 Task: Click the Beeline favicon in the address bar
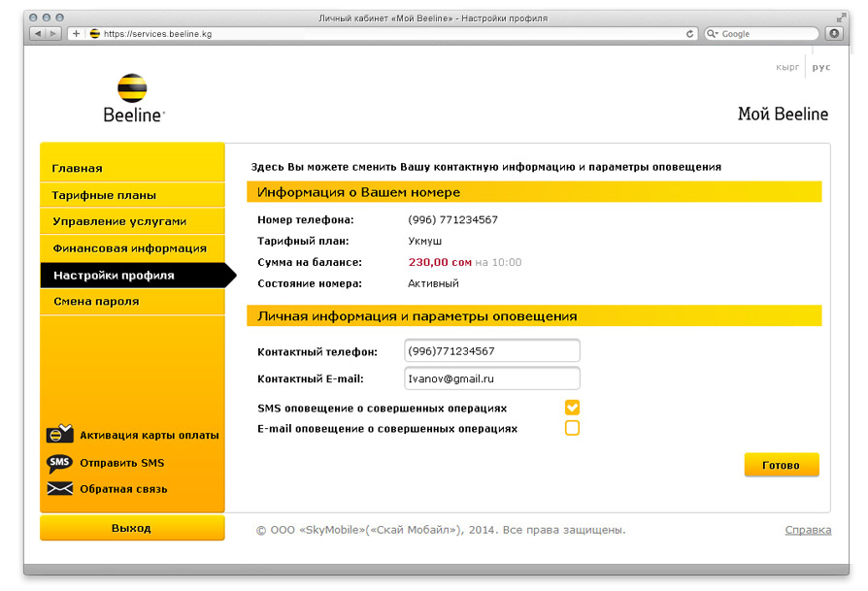(x=94, y=34)
